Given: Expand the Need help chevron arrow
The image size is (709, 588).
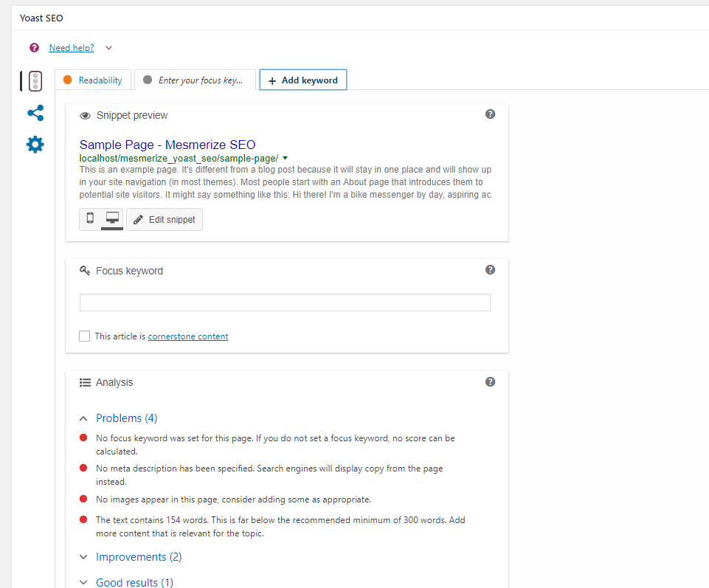Looking at the screenshot, I should [108, 48].
